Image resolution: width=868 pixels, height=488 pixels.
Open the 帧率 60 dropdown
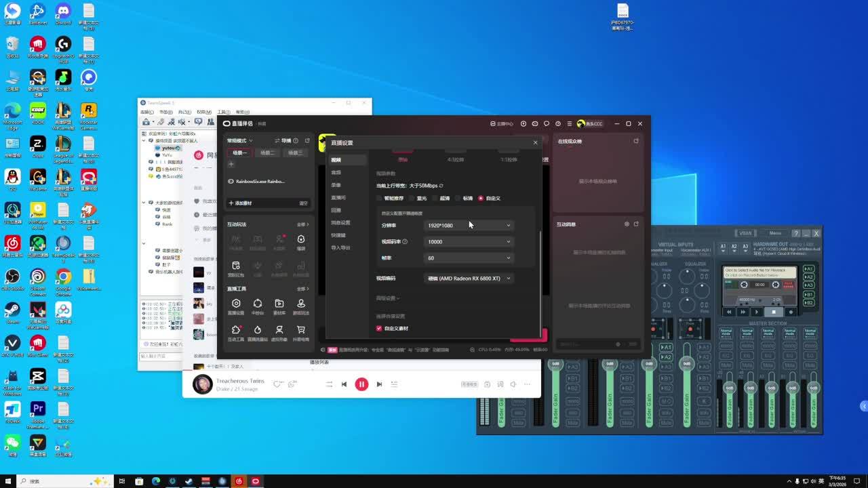[469, 258]
